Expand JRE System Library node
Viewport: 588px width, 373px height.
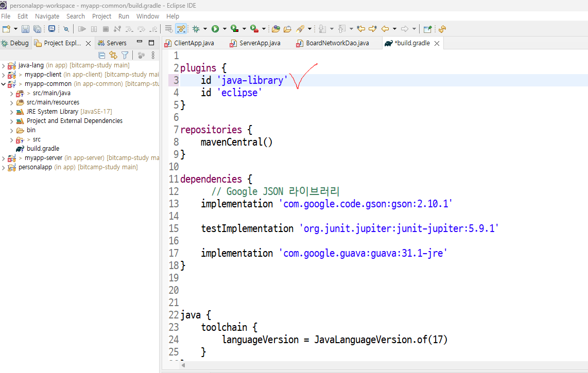[11, 112]
